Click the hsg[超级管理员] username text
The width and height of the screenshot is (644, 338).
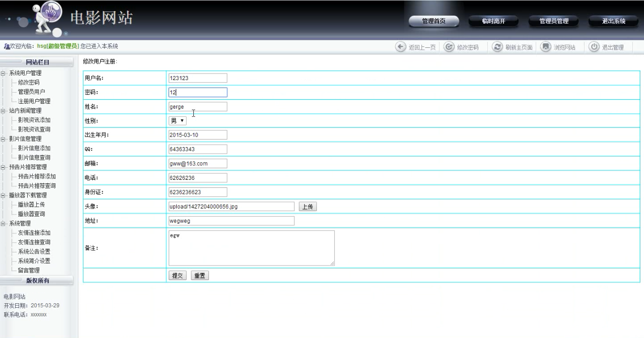click(x=58, y=46)
